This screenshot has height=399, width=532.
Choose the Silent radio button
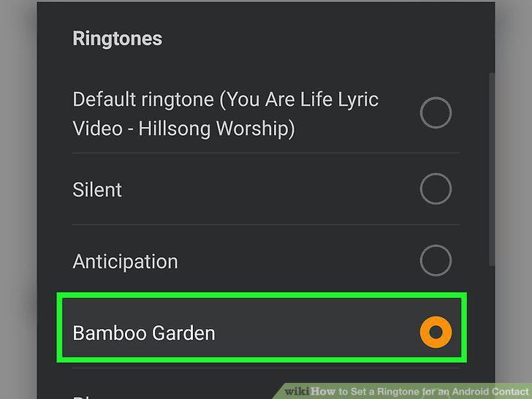tap(436, 189)
